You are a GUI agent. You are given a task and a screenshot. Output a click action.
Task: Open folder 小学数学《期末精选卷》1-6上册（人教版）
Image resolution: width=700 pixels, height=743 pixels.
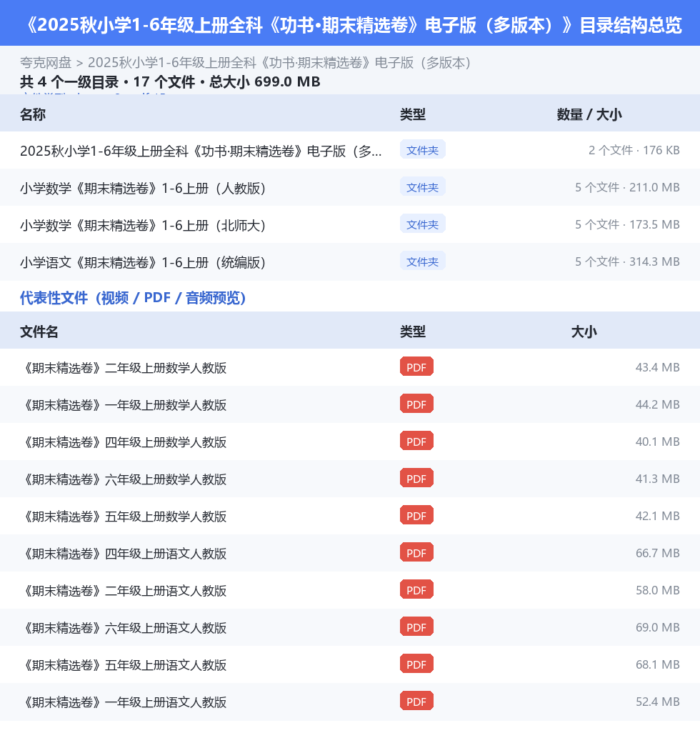[143, 188]
